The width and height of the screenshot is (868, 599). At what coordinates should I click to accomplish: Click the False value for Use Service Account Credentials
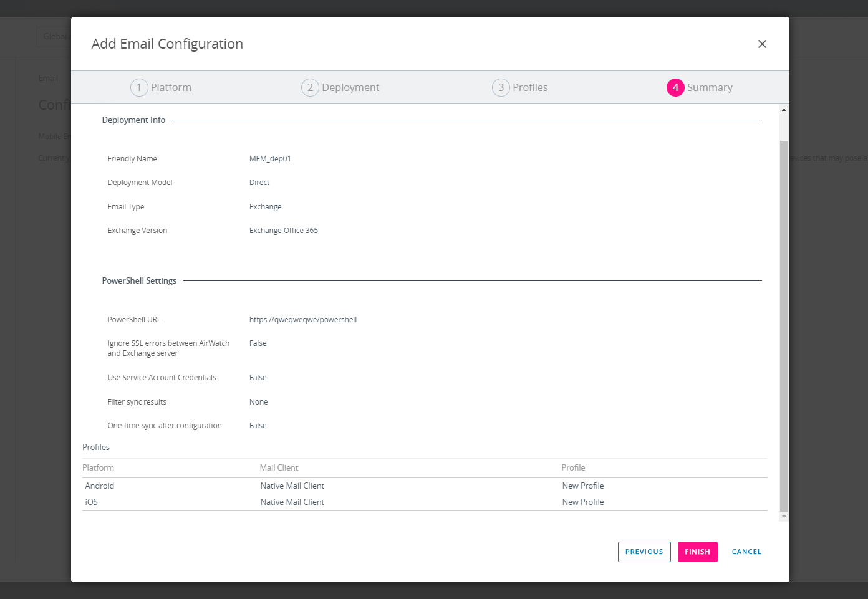[258, 377]
